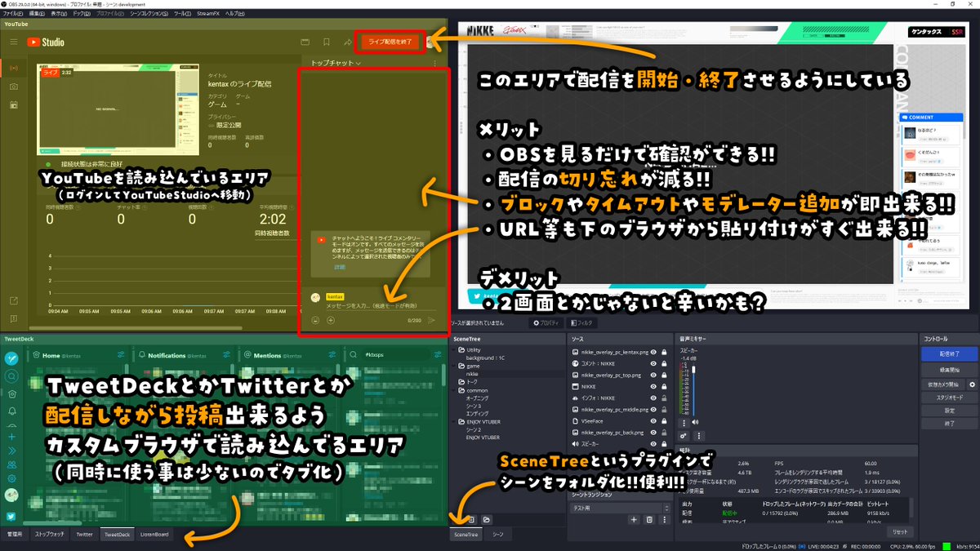Screen dimensions: 980x551
Task: Click the send feedback icon at Studio sidebar bottom
Action: (x=14, y=318)
